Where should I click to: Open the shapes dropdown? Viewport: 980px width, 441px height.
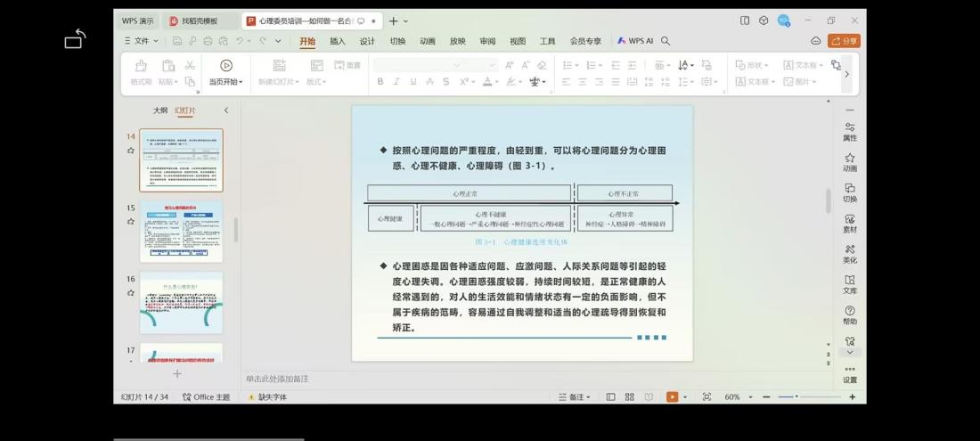pos(752,65)
